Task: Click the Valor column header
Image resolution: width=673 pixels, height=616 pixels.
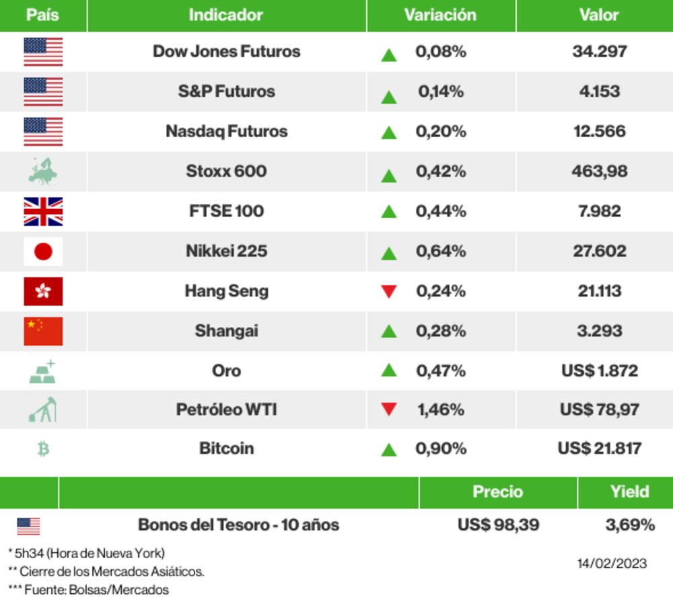Action: click(x=599, y=15)
